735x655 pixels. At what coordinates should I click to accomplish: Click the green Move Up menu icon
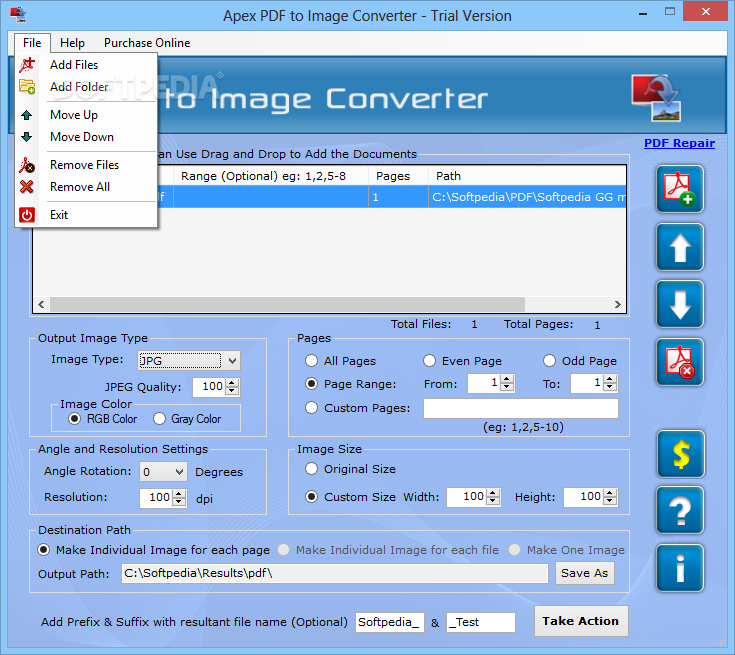tap(27, 115)
